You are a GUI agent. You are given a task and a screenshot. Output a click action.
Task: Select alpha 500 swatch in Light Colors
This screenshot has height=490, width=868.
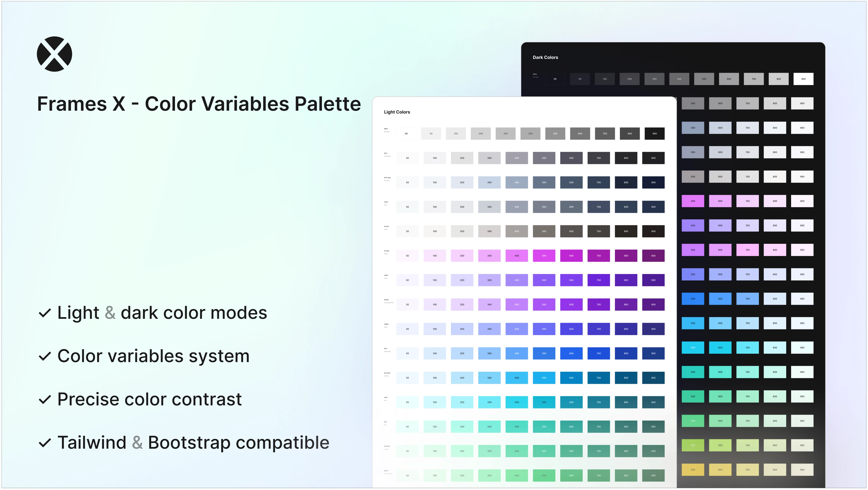(555, 134)
